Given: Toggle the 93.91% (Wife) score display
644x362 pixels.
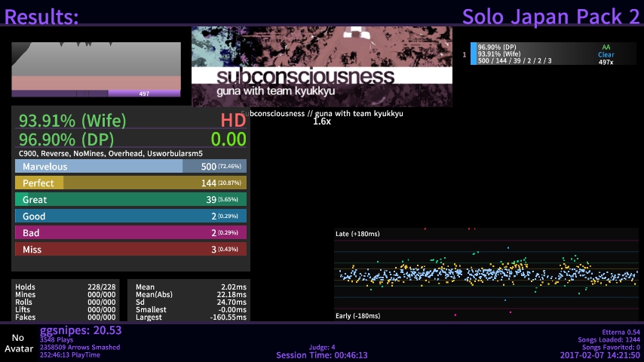Looking at the screenshot, I should point(72,121).
